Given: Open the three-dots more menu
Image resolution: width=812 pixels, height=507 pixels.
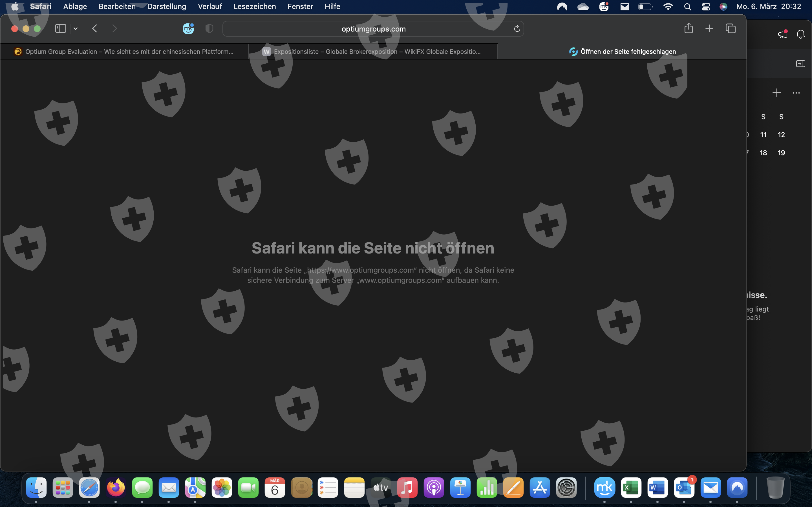Looking at the screenshot, I should (x=796, y=93).
